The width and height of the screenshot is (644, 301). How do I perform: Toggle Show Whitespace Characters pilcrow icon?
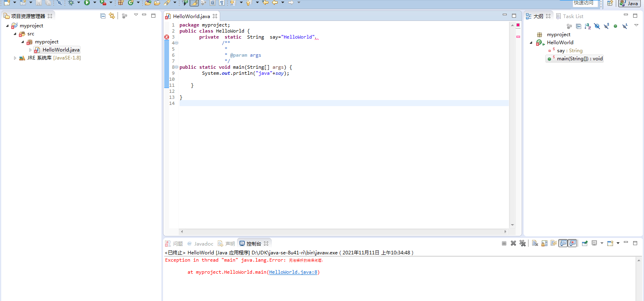pyautogui.click(x=221, y=3)
